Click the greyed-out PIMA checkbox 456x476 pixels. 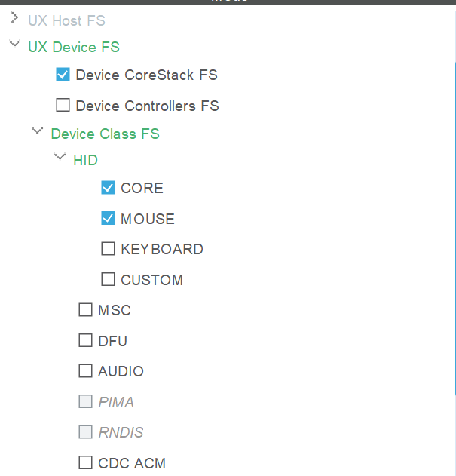click(x=85, y=402)
